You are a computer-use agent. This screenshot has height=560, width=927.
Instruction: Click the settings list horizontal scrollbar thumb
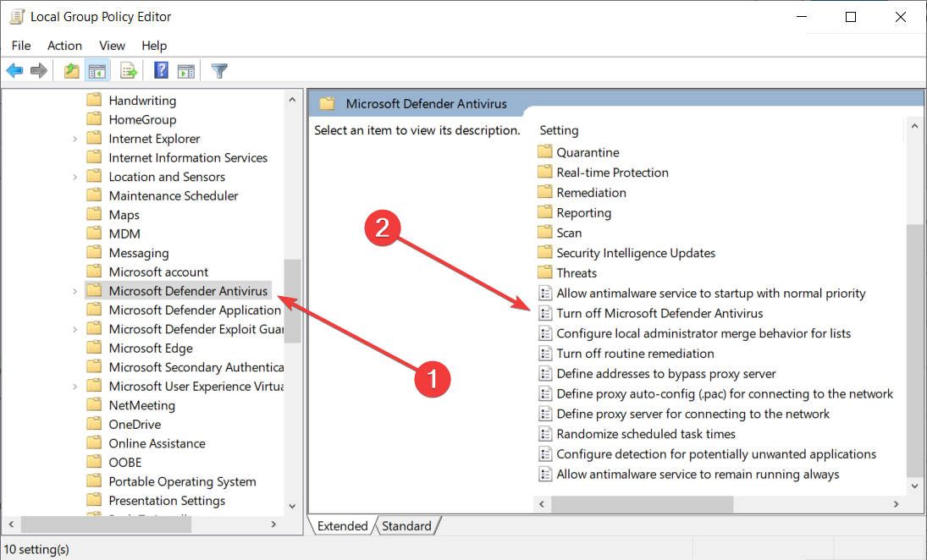coord(642,504)
